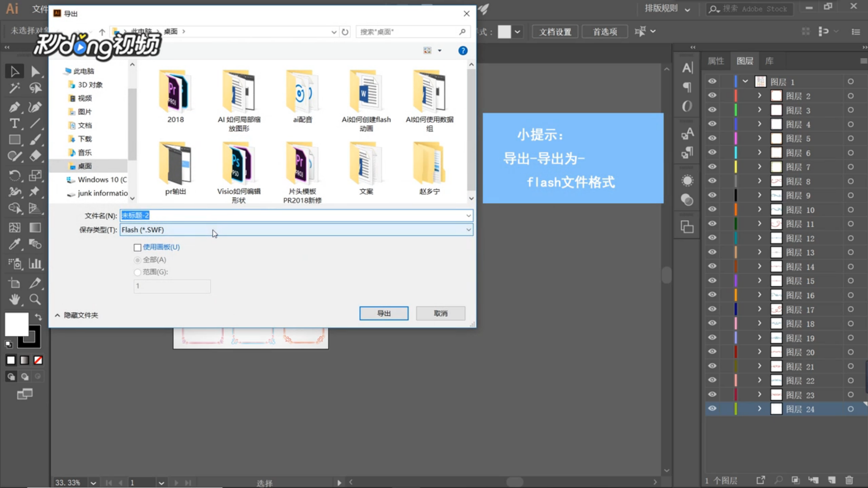Image resolution: width=868 pixels, height=488 pixels.
Task: Select the Type tool in toolbar
Action: (14, 123)
